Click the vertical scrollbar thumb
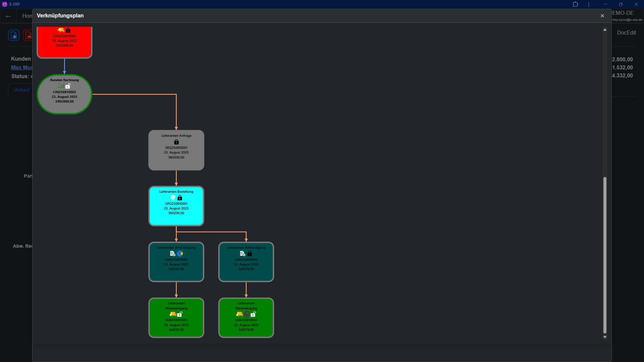The height and width of the screenshot is (362, 644). click(605, 255)
